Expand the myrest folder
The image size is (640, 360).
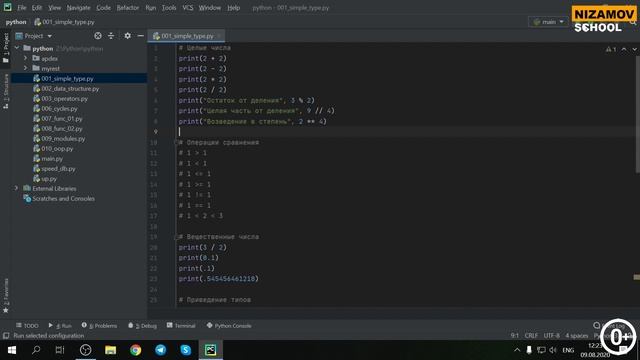26,68
